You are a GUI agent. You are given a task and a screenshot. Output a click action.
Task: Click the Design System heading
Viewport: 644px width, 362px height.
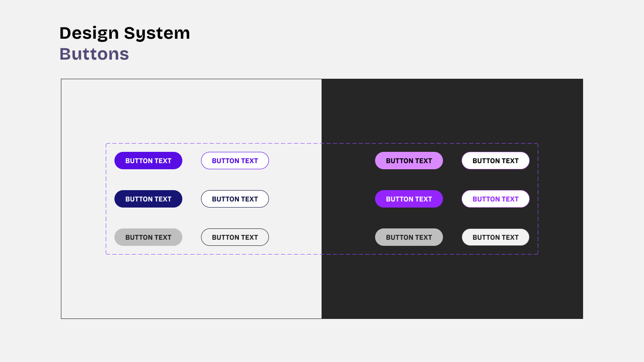pyautogui.click(x=125, y=33)
